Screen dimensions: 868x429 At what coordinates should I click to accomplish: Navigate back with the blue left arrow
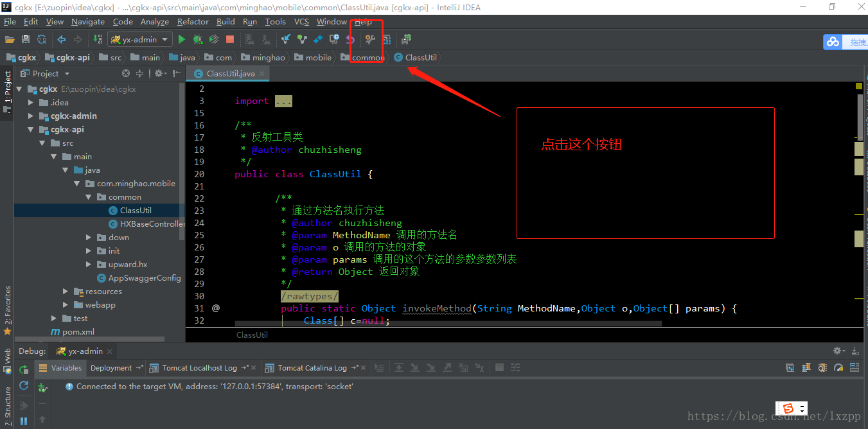tap(62, 39)
